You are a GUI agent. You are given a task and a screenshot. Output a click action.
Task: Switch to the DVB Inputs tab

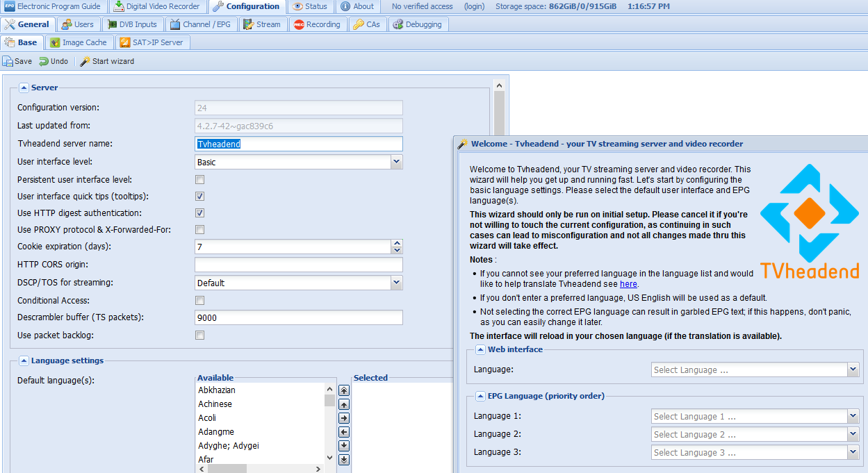click(x=132, y=24)
